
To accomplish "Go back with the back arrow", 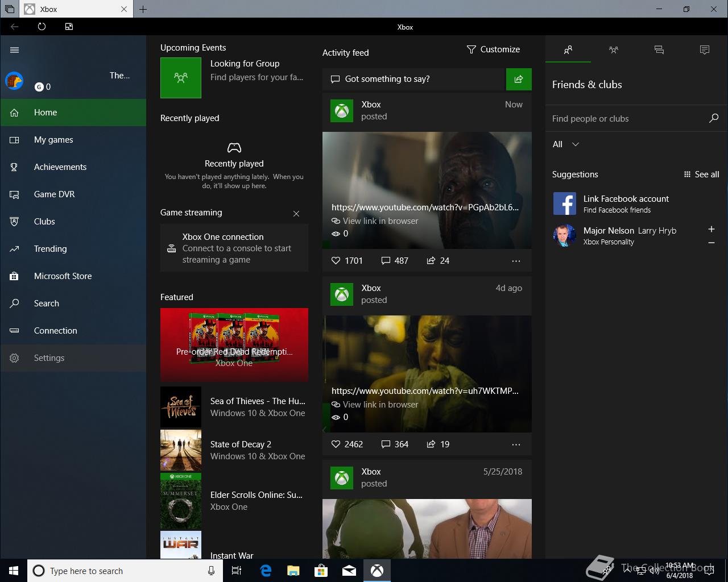I will click(x=15, y=27).
